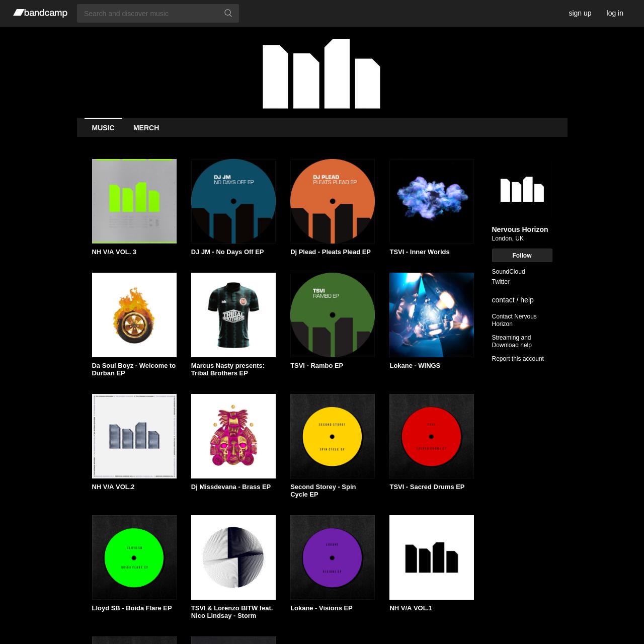Open Lloyd SB green vinyl cover
This screenshot has height=644, width=644.
[x=134, y=557]
